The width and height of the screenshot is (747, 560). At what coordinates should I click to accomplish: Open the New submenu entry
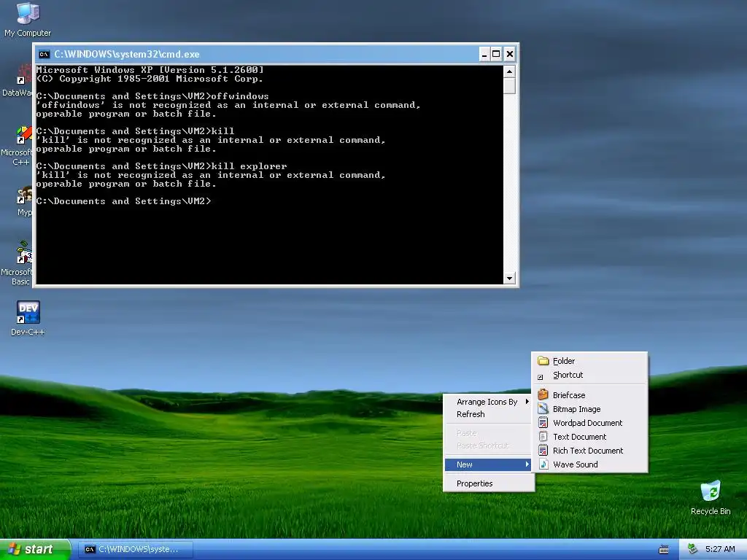pyautogui.click(x=489, y=464)
